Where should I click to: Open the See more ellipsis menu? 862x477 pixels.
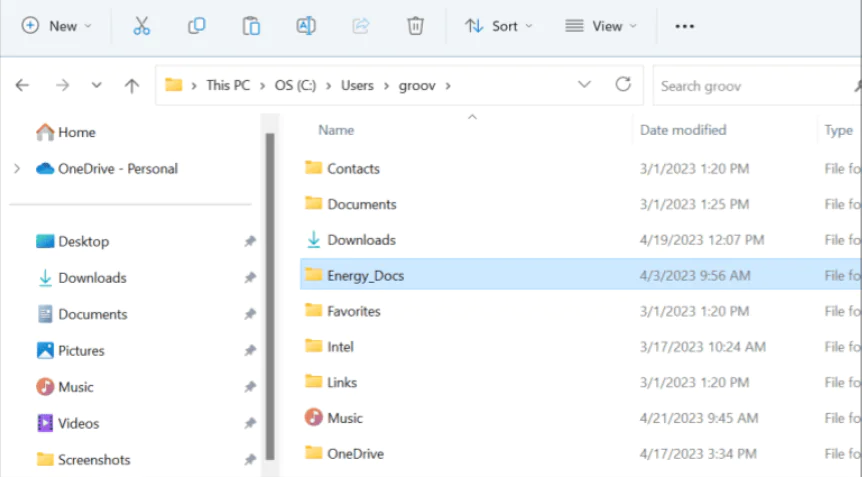tap(684, 26)
